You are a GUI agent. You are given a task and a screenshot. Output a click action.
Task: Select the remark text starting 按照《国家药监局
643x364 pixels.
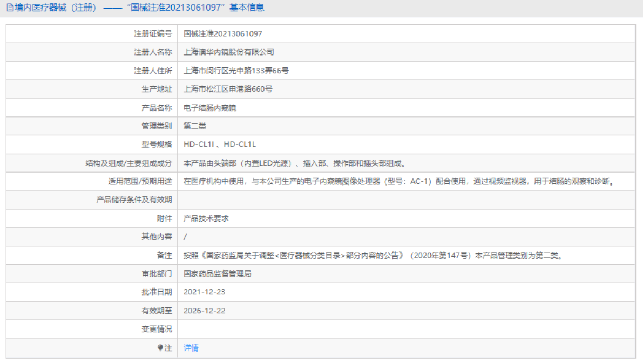click(x=374, y=256)
